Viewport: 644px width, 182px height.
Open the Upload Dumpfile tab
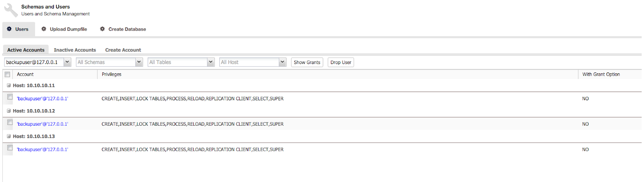point(64,29)
